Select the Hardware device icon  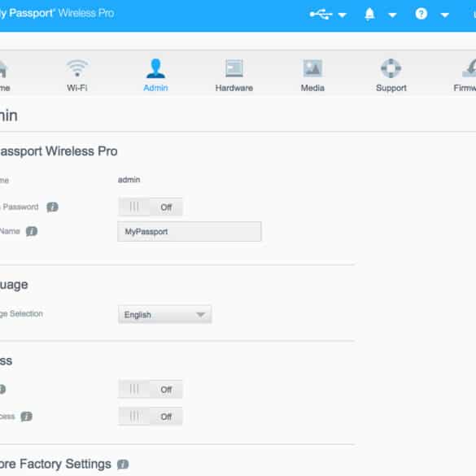tap(234, 68)
